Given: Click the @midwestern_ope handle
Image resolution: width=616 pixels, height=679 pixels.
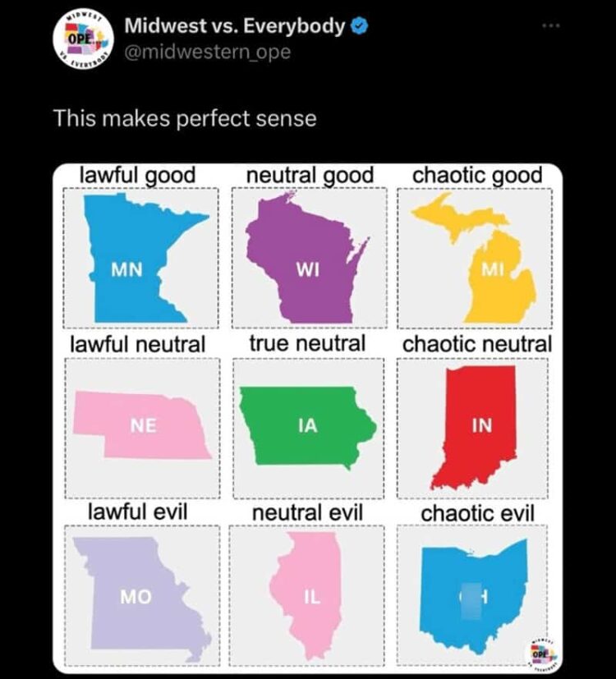Looking at the screenshot, I should click(207, 53).
